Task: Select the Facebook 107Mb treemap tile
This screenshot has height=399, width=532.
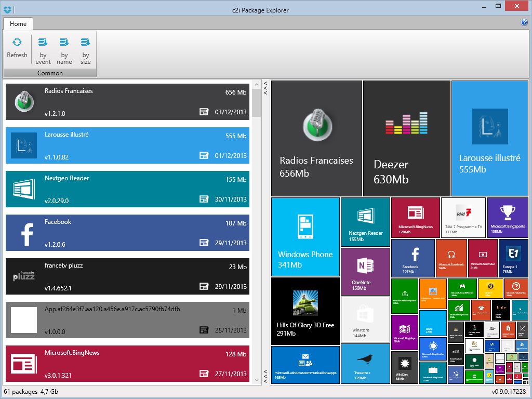Action: (x=413, y=258)
